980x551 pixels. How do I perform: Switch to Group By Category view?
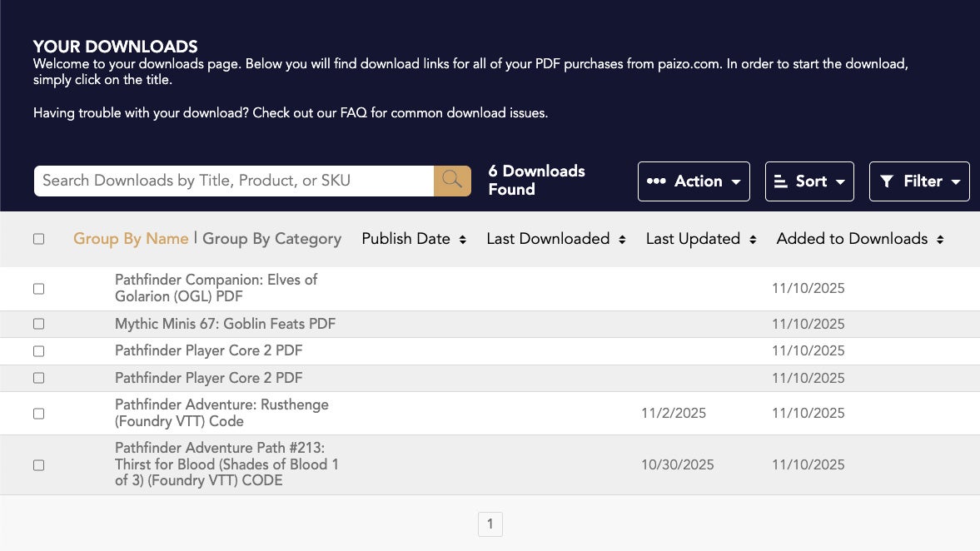pyautogui.click(x=271, y=239)
